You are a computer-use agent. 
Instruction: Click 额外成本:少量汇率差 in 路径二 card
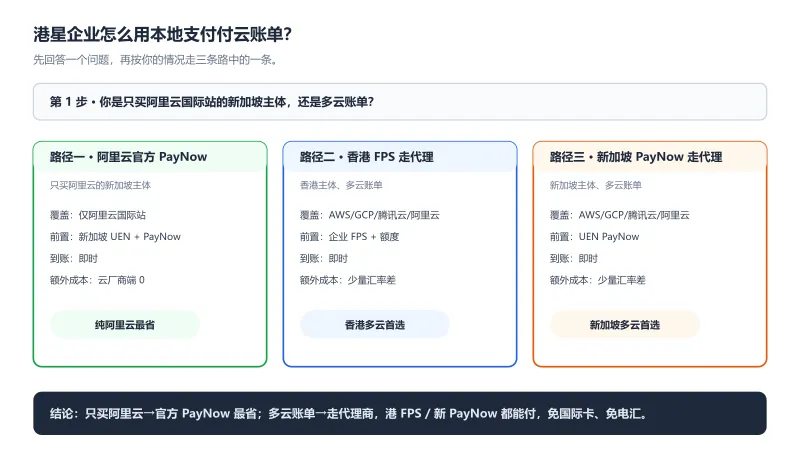[x=348, y=280]
